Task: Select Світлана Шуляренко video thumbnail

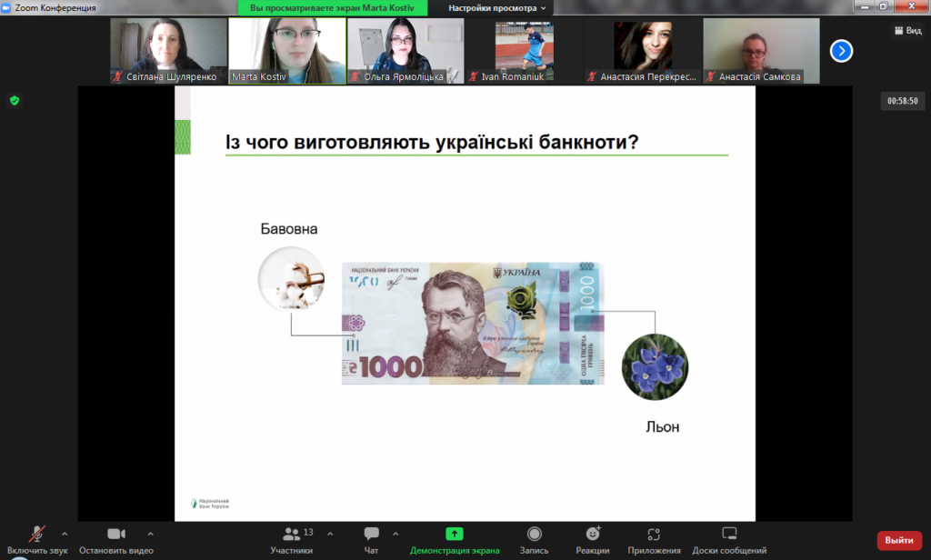Action: pyautogui.click(x=168, y=51)
